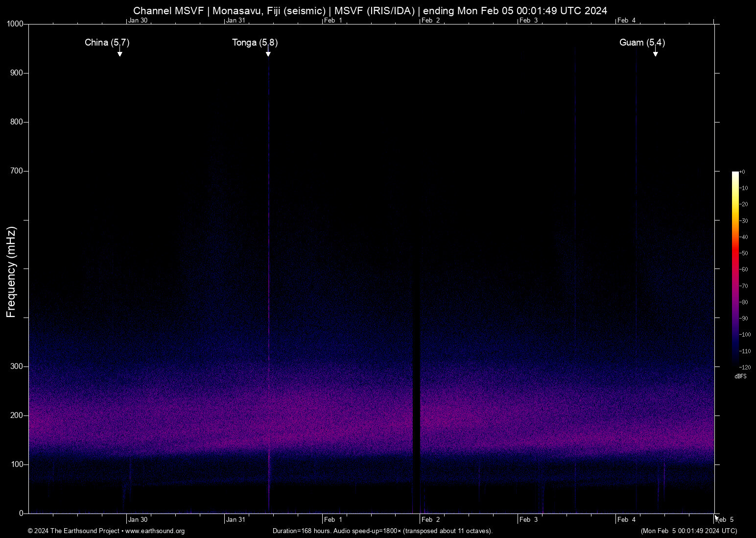Select the Guam (5.4) event label

(642, 43)
